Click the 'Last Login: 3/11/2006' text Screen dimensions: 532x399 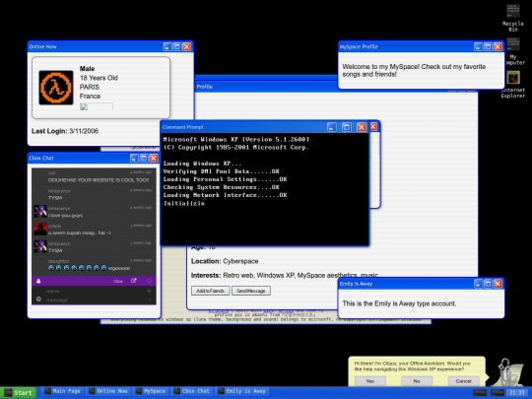tap(65, 131)
